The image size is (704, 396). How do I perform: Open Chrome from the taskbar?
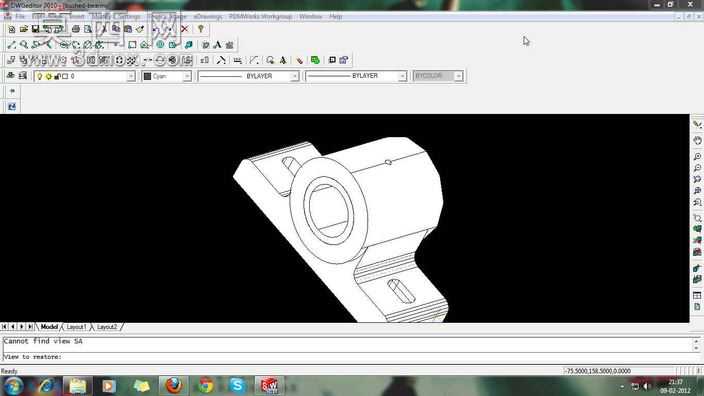[x=206, y=386]
